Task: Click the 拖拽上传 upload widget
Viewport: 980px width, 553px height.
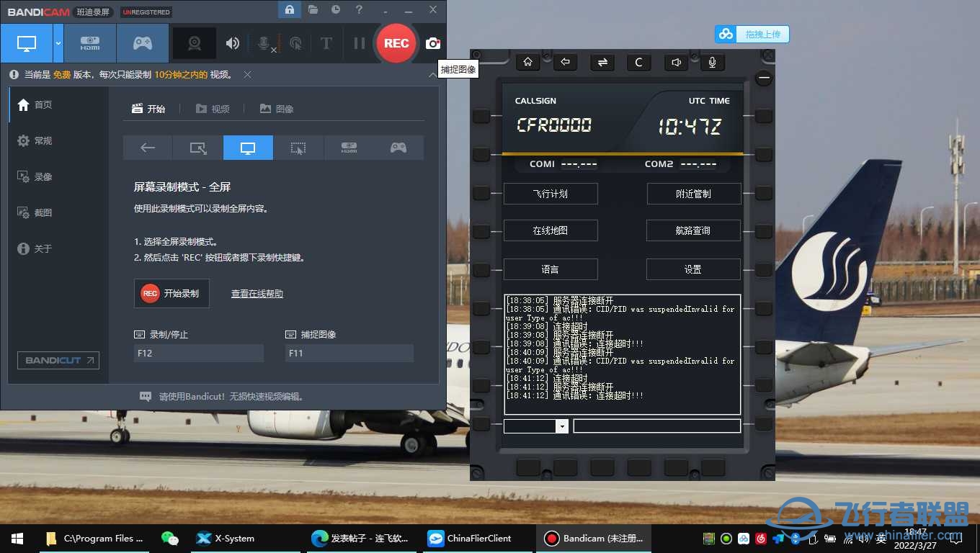Action: pos(752,34)
